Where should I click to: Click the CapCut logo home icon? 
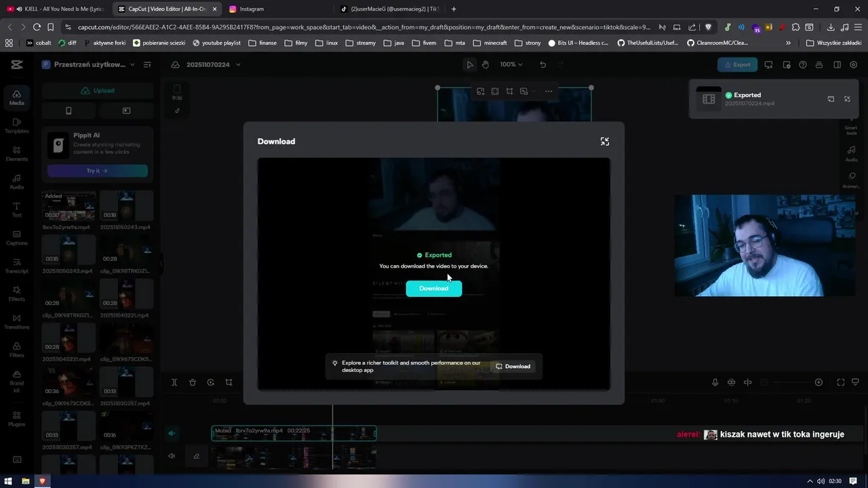(17, 65)
